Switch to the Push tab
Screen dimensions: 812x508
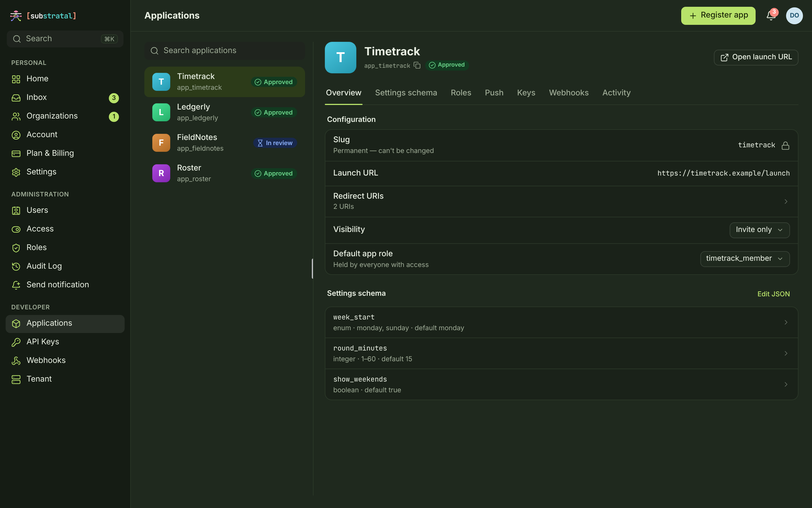coord(494,93)
